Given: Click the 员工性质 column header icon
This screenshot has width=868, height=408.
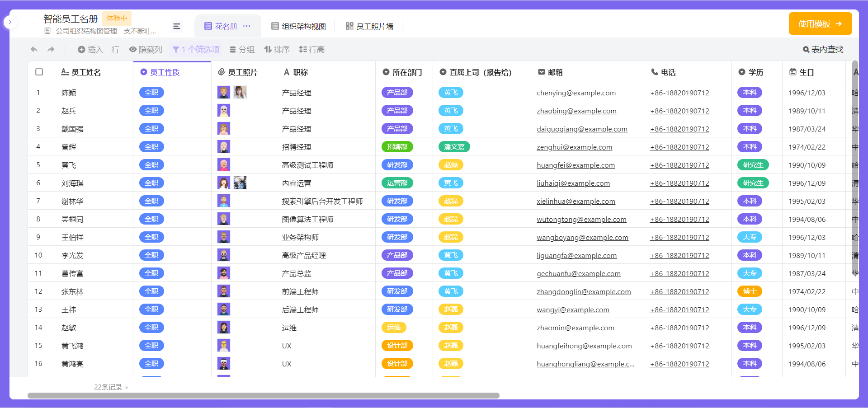Looking at the screenshot, I should click(x=143, y=72).
